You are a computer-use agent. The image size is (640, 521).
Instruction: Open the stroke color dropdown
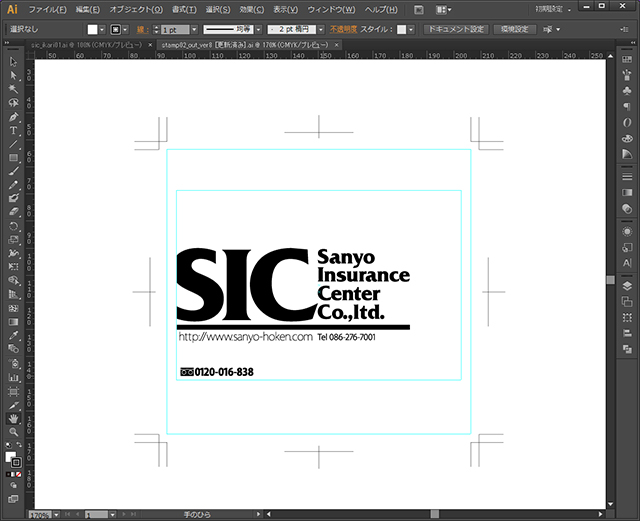click(125, 29)
